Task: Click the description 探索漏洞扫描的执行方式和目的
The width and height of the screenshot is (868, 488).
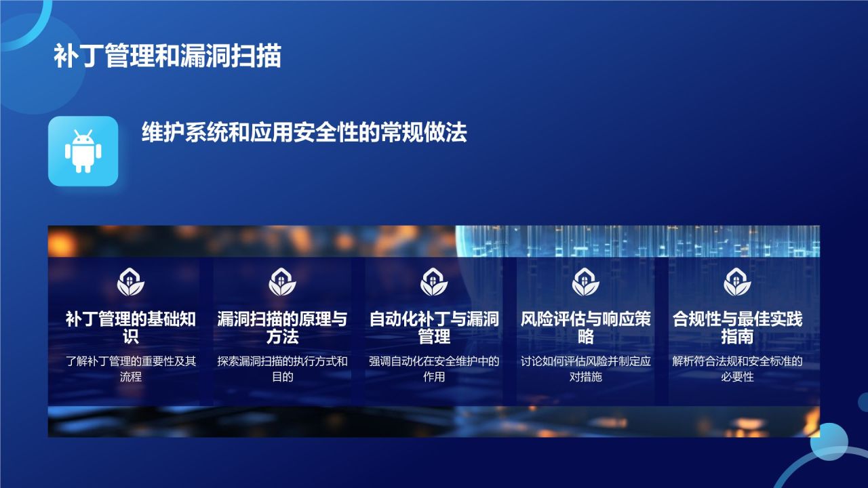Action: [x=282, y=369]
